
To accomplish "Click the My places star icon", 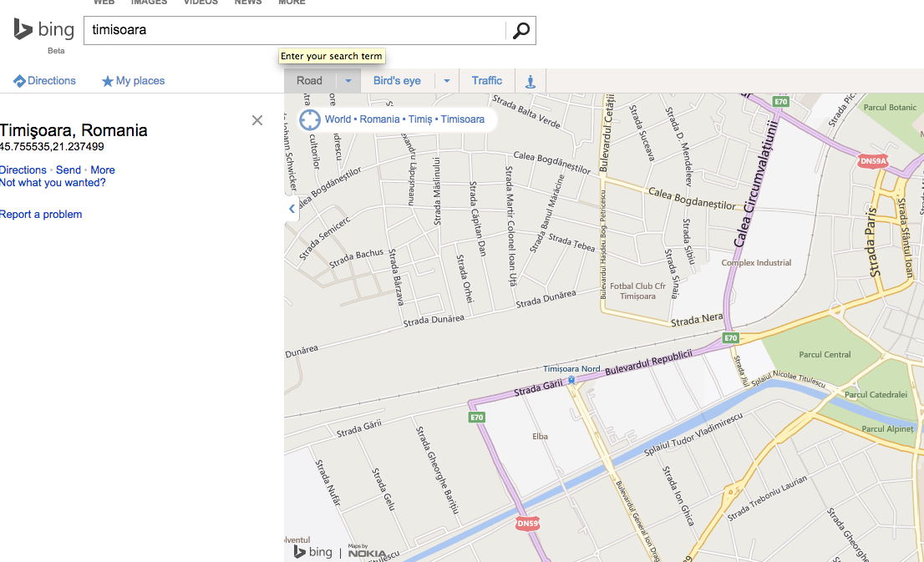I will click(x=107, y=81).
